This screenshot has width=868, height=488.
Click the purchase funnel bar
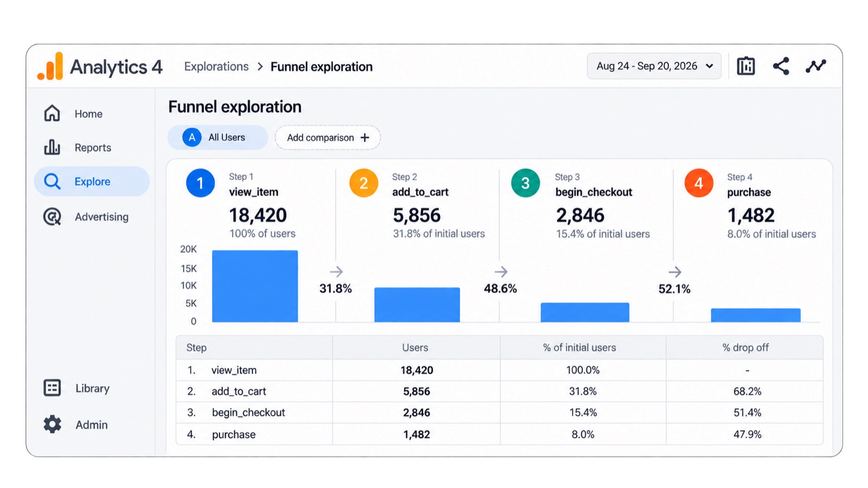coord(756,315)
